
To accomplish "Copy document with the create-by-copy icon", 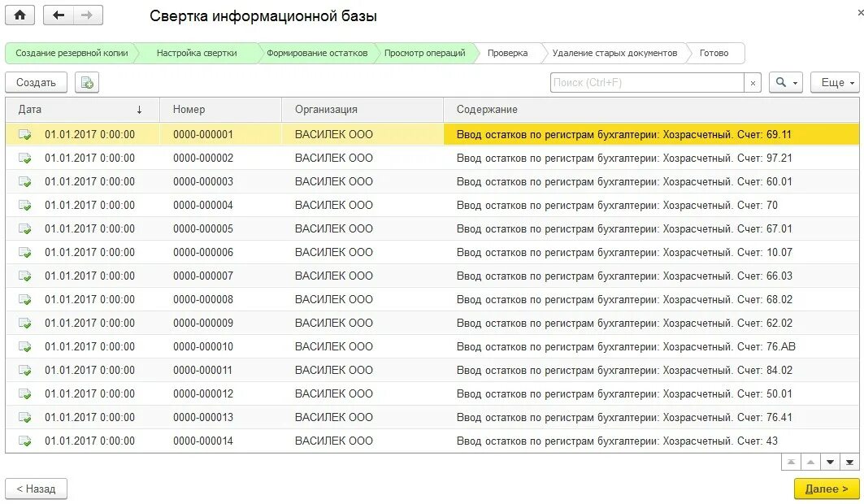I will point(87,83).
